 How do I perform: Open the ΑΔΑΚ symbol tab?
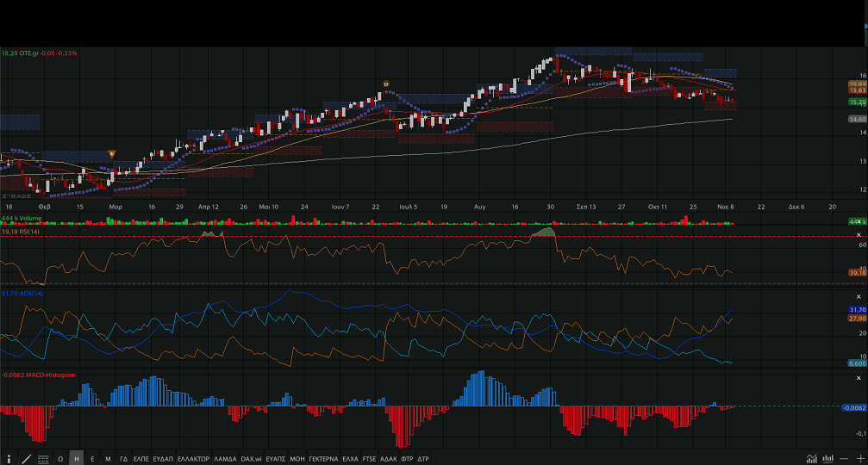coord(389,459)
